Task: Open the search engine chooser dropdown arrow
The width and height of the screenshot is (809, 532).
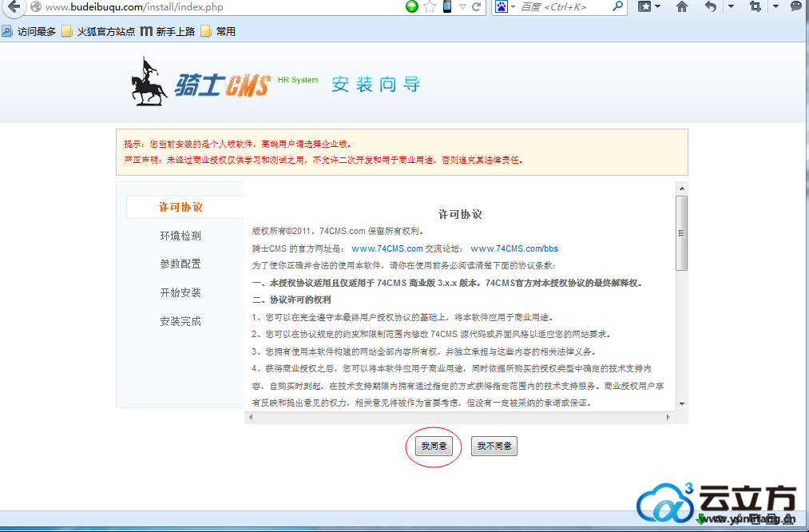Action: [x=513, y=6]
